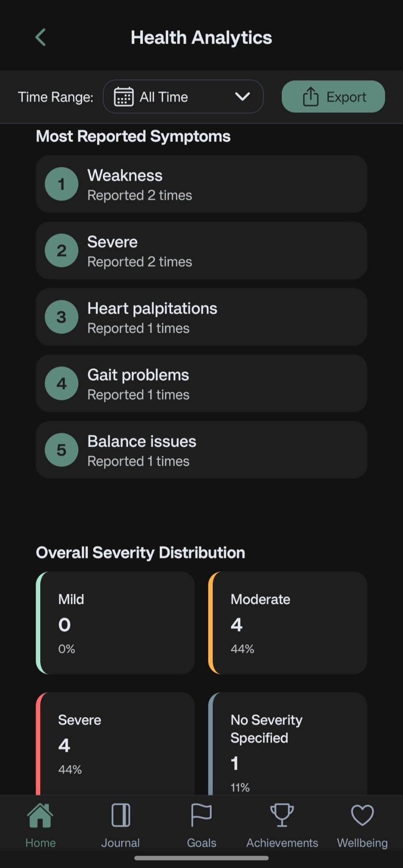Viewport: 403px width, 868px height.
Task: Tap the Severe severity distribution card
Action: click(x=115, y=743)
